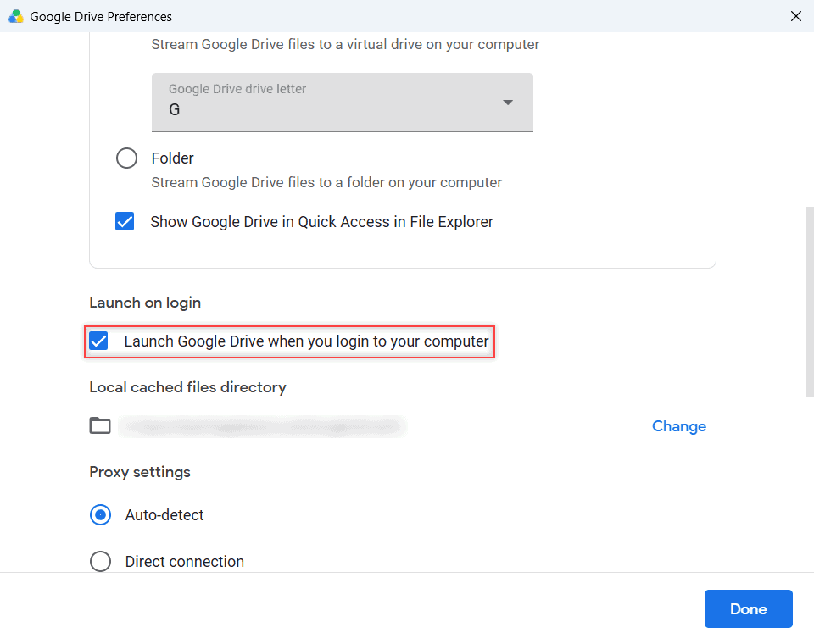Close the Google Drive Preferences window
The image size is (814, 644).
coord(796,16)
